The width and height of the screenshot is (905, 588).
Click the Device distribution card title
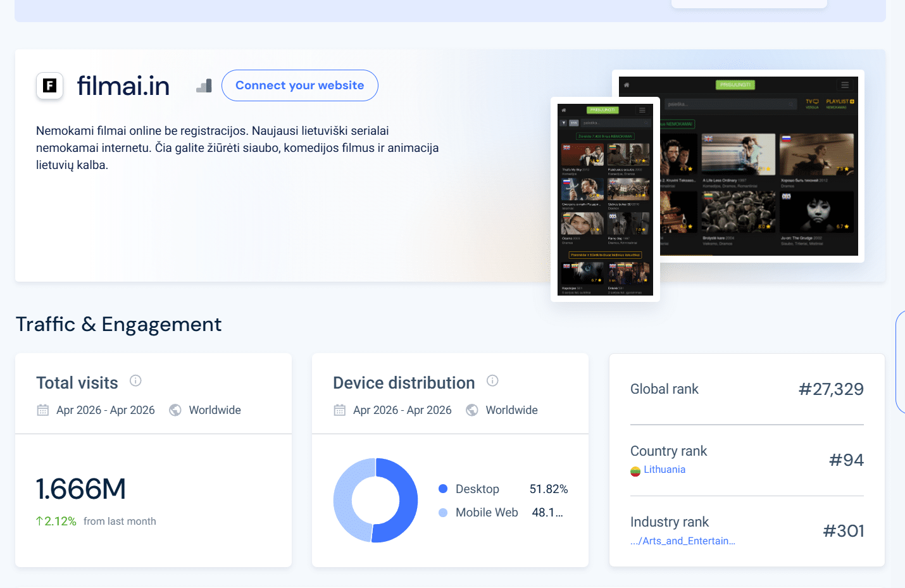point(404,383)
